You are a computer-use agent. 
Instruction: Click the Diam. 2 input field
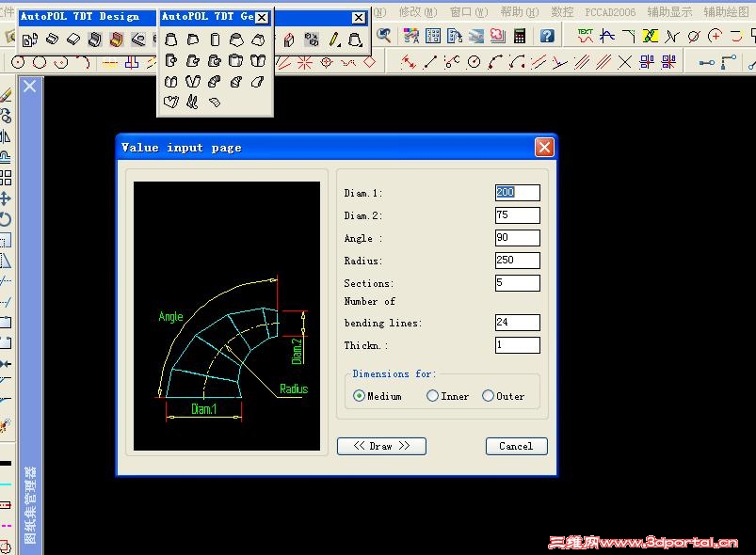(518, 214)
